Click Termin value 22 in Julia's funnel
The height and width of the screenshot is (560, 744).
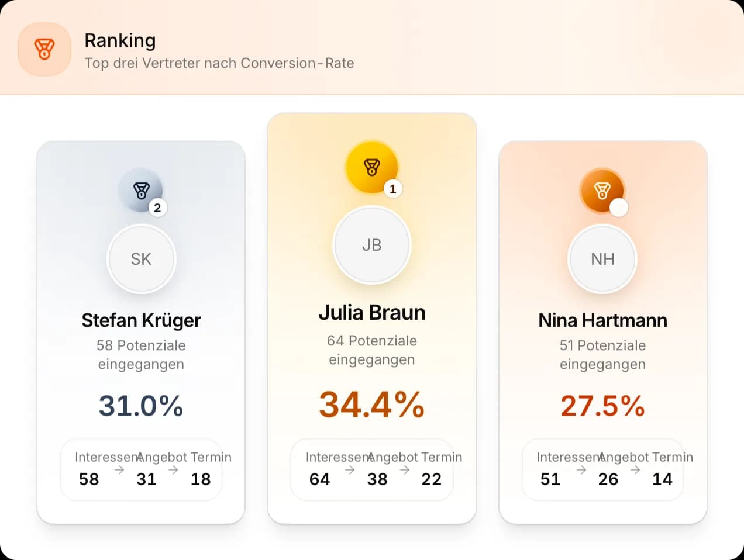pos(432,479)
